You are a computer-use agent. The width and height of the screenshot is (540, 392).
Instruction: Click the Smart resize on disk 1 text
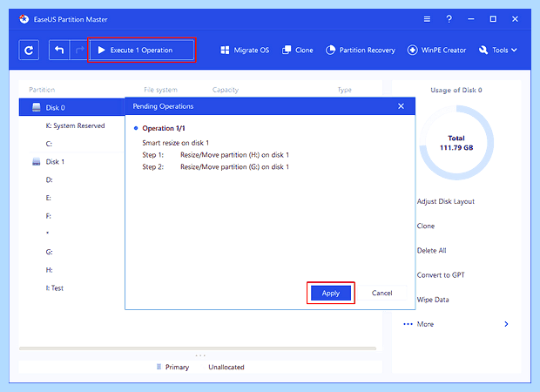(x=176, y=143)
